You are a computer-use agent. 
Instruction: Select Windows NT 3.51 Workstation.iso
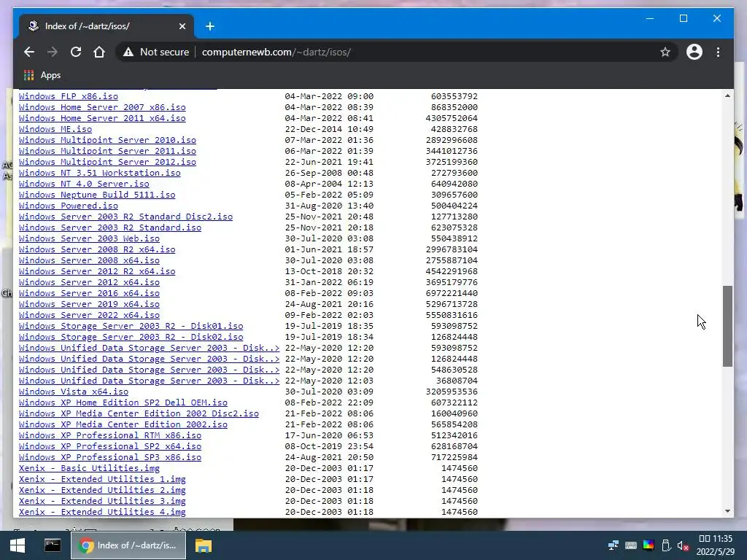99,173
